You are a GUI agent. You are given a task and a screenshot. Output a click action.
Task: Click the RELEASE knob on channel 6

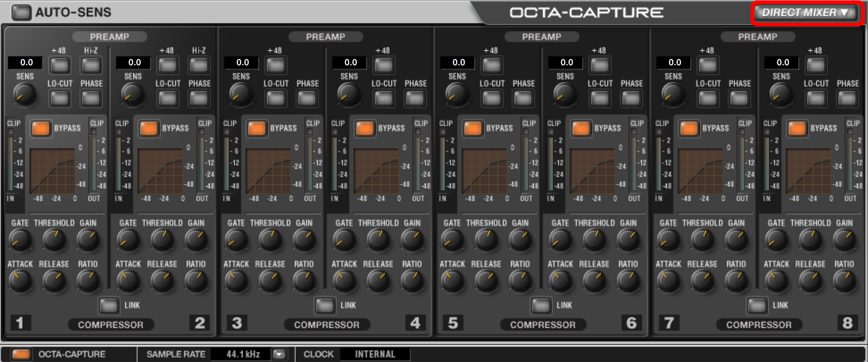(x=594, y=281)
